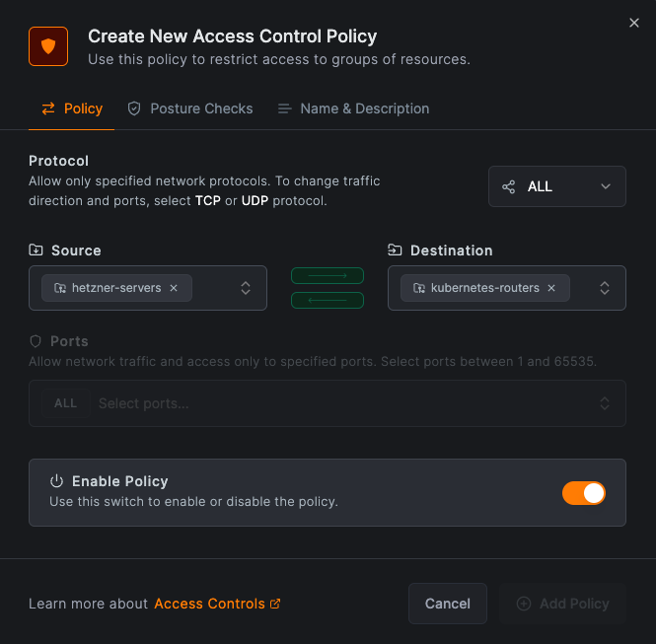Expand the Destination groups selector
The height and width of the screenshot is (644, 656).
(605, 288)
